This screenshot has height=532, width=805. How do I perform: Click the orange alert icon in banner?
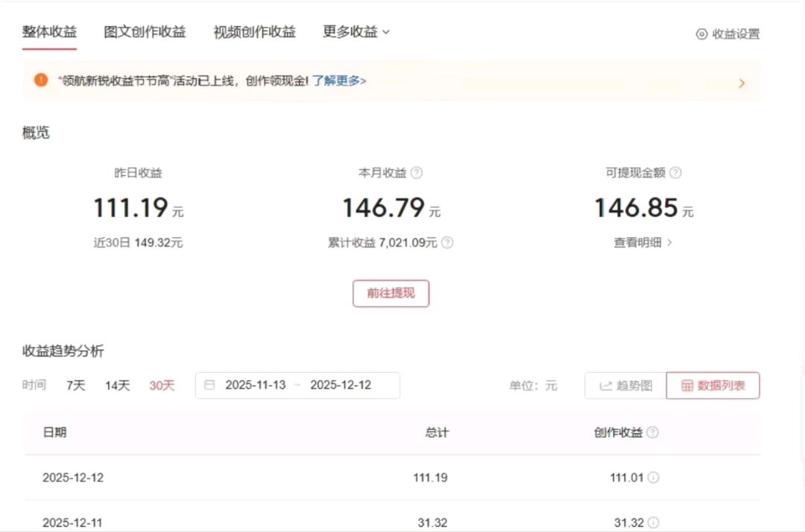(41, 80)
